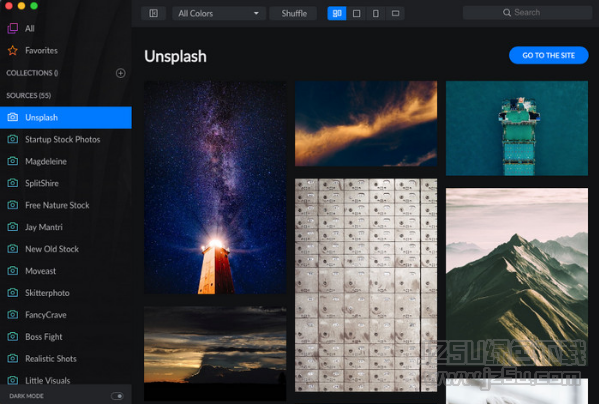Click the camera icon beside Magdeleine

click(13, 161)
